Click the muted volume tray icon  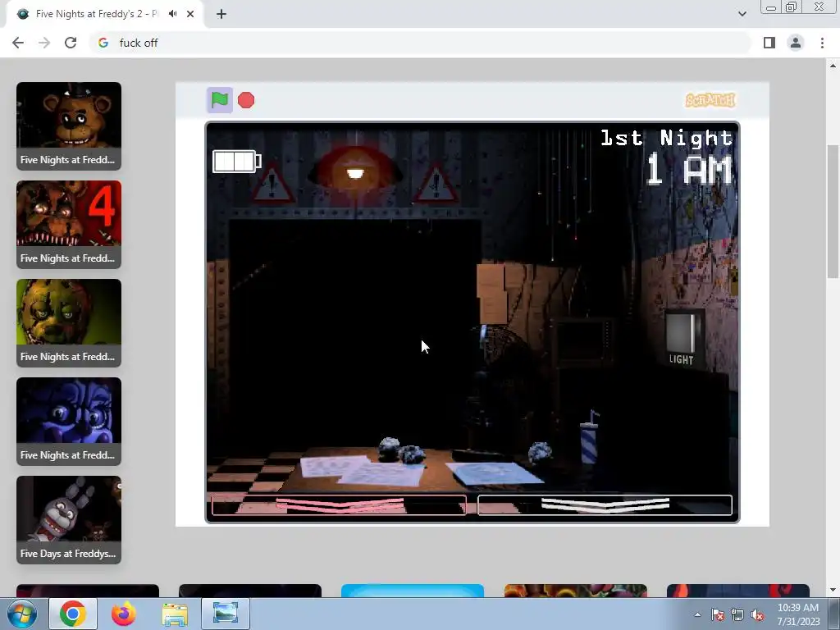757,615
